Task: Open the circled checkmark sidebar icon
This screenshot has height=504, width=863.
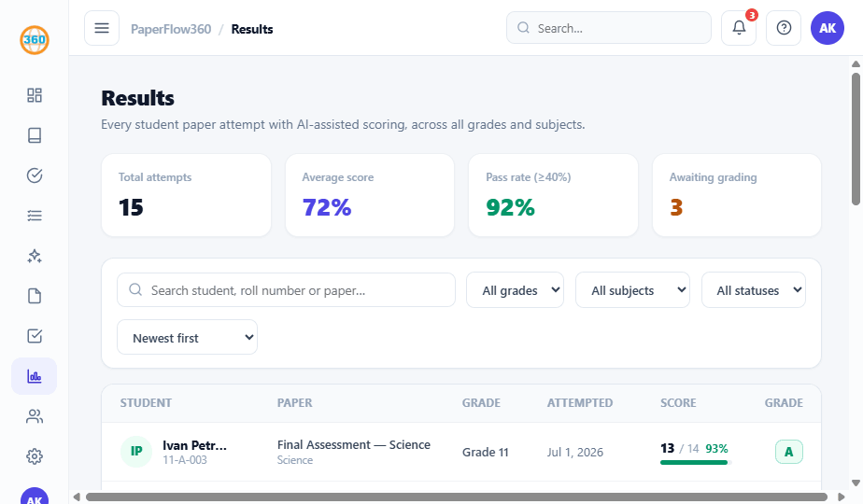Action: pyautogui.click(x=35, y=175)
